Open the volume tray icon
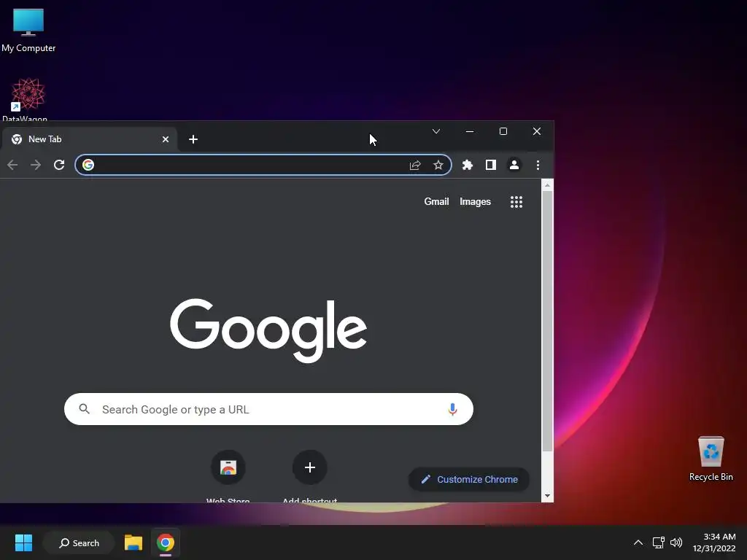 pos(676,542)
